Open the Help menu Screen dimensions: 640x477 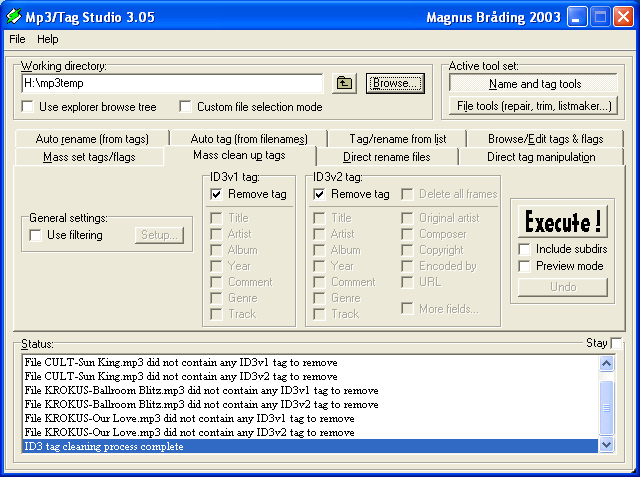click(x=48, y=39)
